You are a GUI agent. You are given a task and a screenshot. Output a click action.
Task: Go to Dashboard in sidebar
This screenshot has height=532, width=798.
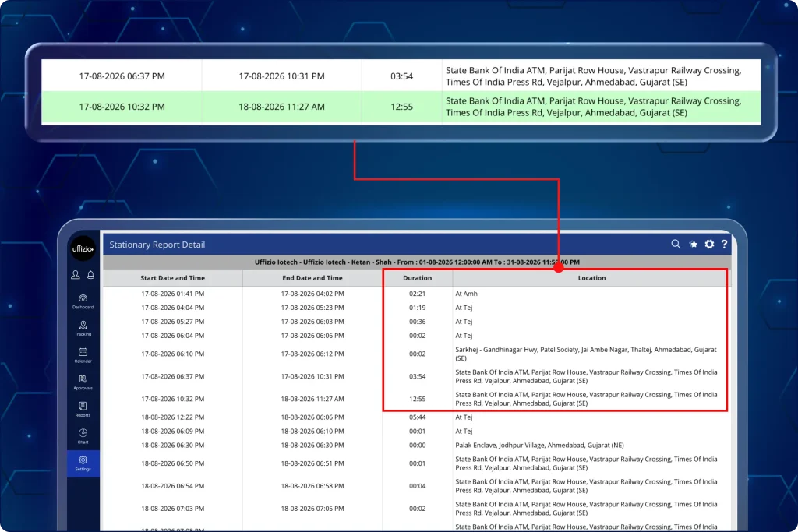pyautogui.click(x=83, y=301)
